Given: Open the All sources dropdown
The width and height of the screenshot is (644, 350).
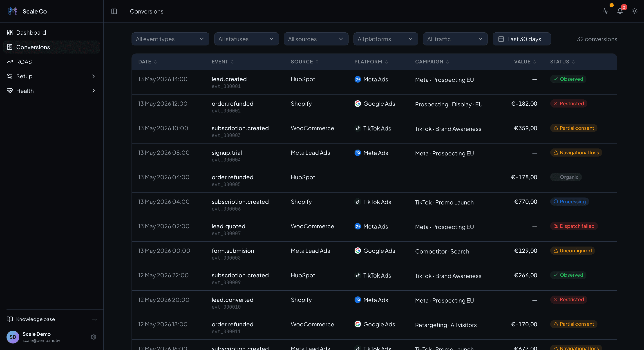Looking at the screenshot, I should tap(316, 39).
